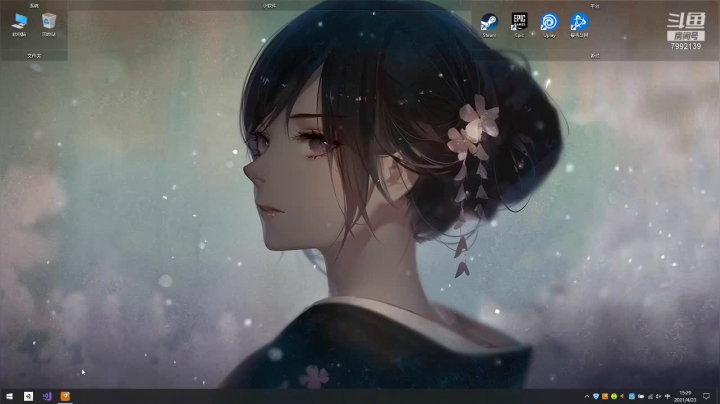Open Visual Studio from the taskbar
This screenshot has width=720, height=404.
pos(47,396)
